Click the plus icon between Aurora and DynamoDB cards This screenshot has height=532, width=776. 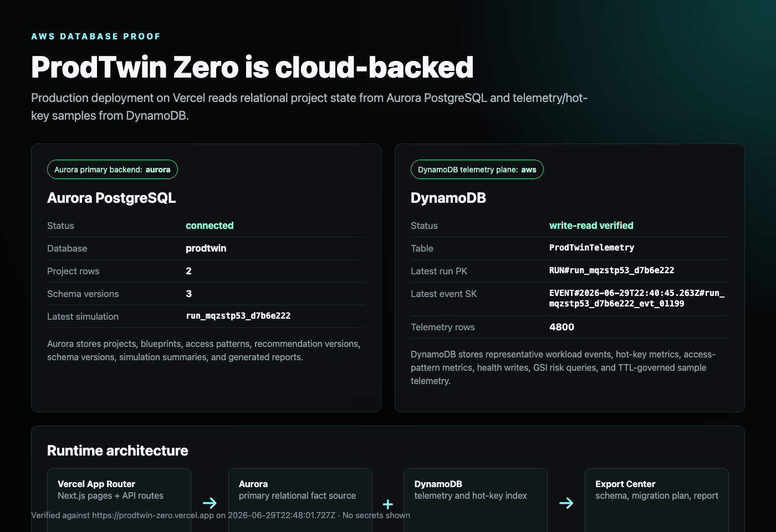pyautogui.click(x=388, y=504)
